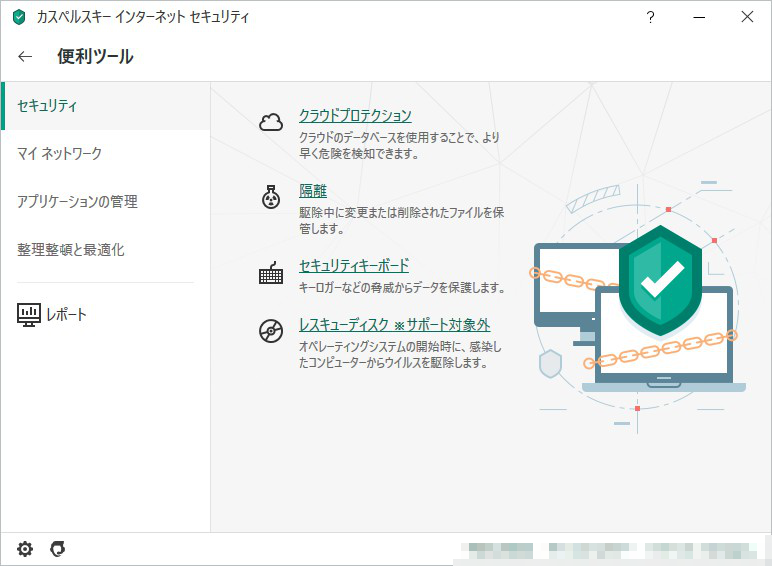Click the 便利ツール page heading

[x=95, y=56]
